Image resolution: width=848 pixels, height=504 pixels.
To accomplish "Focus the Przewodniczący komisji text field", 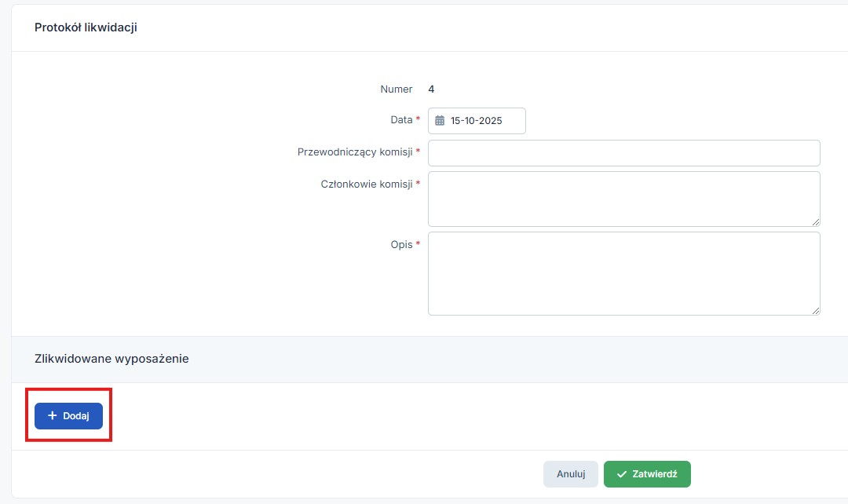I will (623, 153).
